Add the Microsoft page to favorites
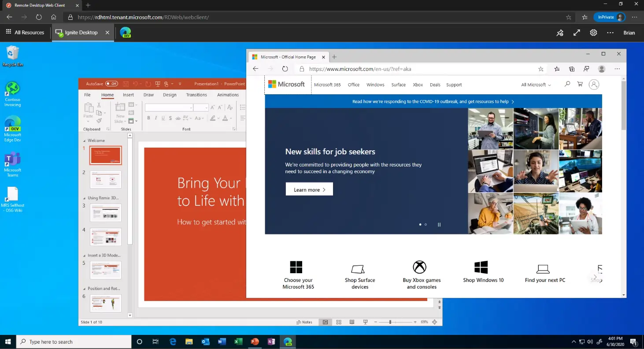This screenshot has height=349, width=644. [x=540, y=69]
